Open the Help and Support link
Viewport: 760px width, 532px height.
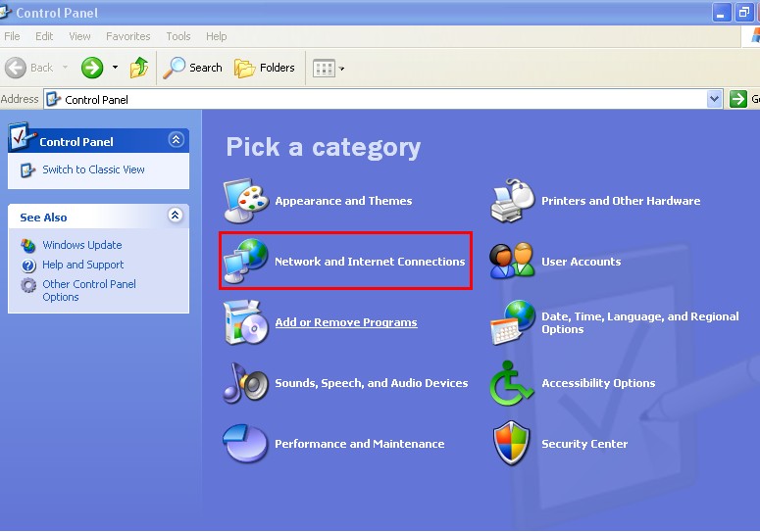83,265
